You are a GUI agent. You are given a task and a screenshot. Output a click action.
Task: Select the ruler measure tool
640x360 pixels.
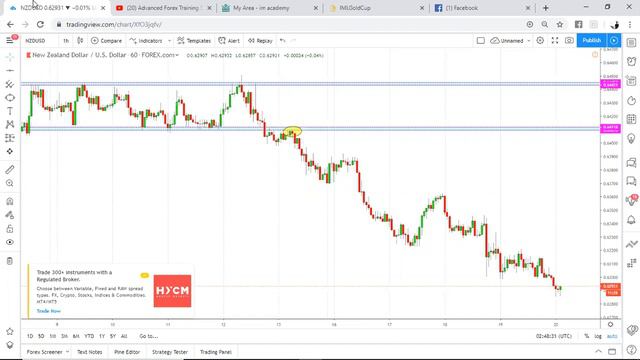click(10, 169)
